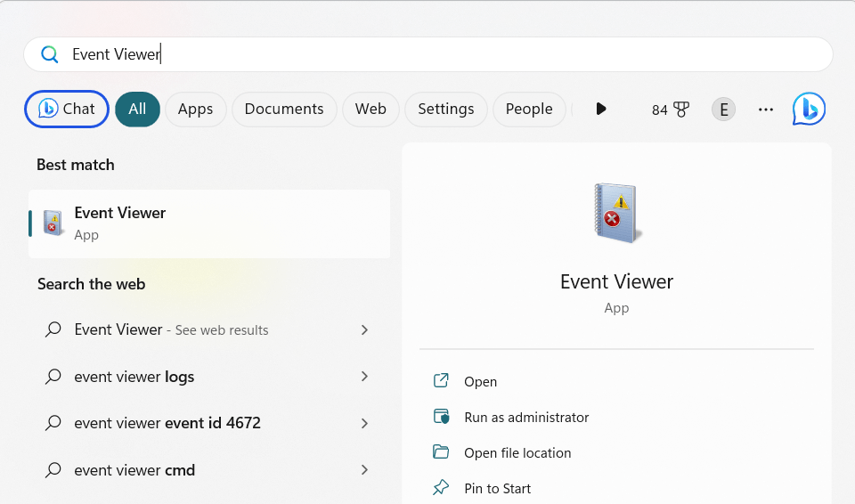This screenshot has height=504, width=855.
Task: Select the Documents filter tab
Action: (283, 109)
